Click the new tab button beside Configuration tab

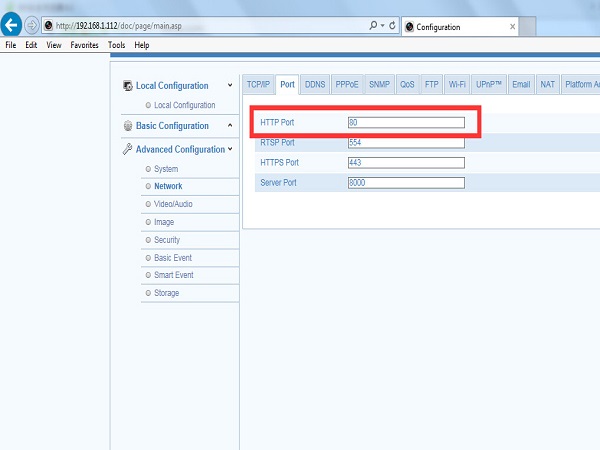point(527,27)
